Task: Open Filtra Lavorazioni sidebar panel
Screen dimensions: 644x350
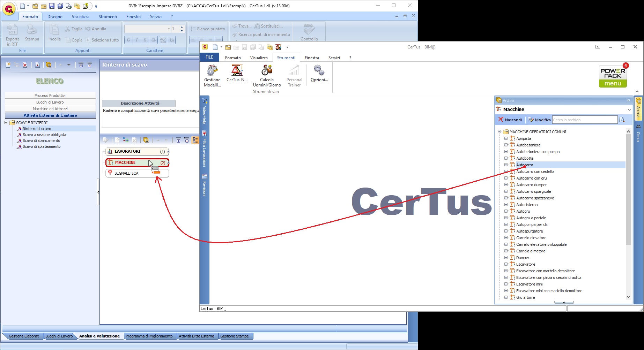Action: tap(205, 149)
